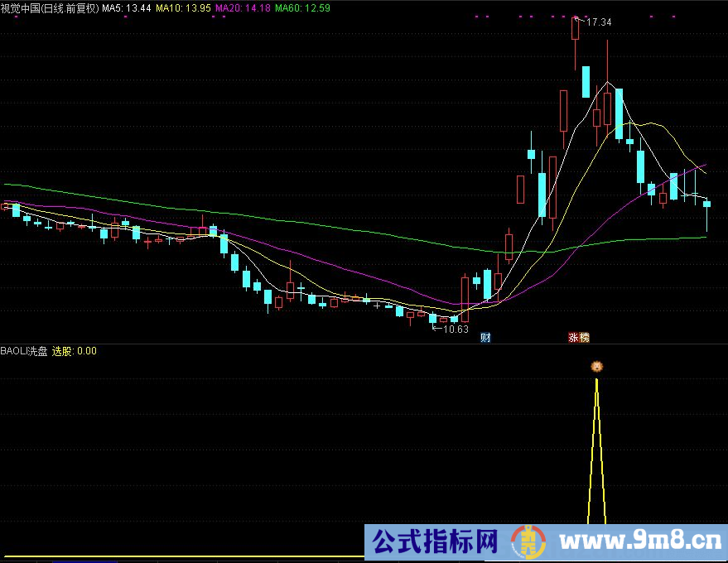Click the 选股: 0.00 indicator output label
Screen dimensions: 728x563
click(x=75, y=351)
